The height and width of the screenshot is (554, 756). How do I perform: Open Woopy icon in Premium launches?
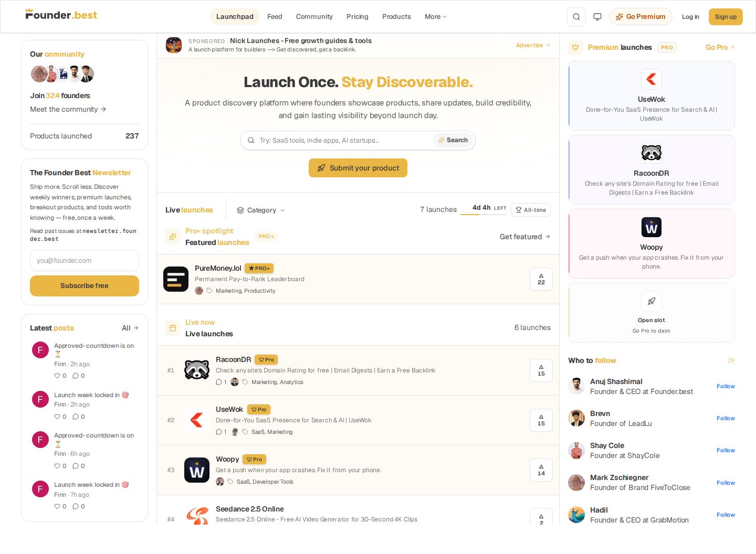(x=652, y=227)
